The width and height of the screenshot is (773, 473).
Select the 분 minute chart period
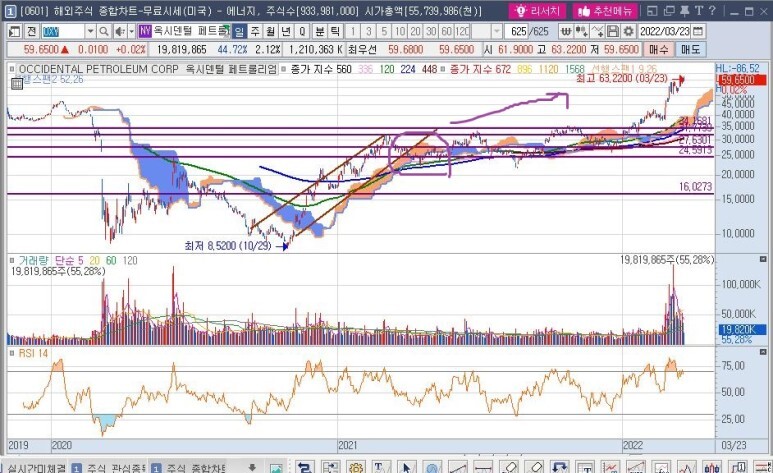(x=320, y=32)
